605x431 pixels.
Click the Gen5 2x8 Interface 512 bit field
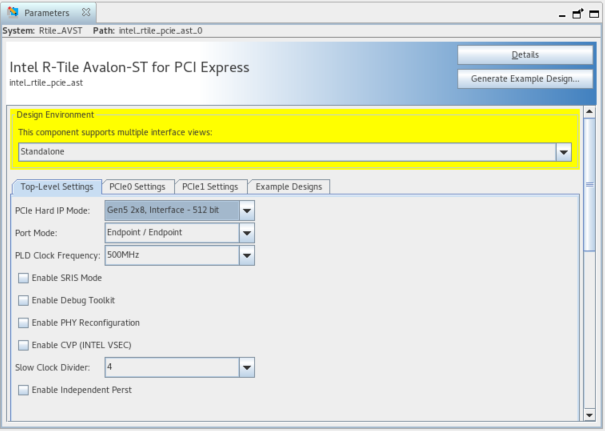coord(172,210)
